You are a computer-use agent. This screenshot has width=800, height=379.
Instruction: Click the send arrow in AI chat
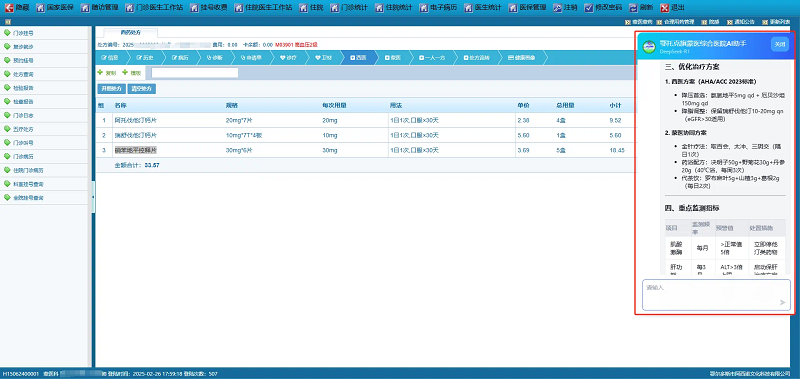point(783,302)
